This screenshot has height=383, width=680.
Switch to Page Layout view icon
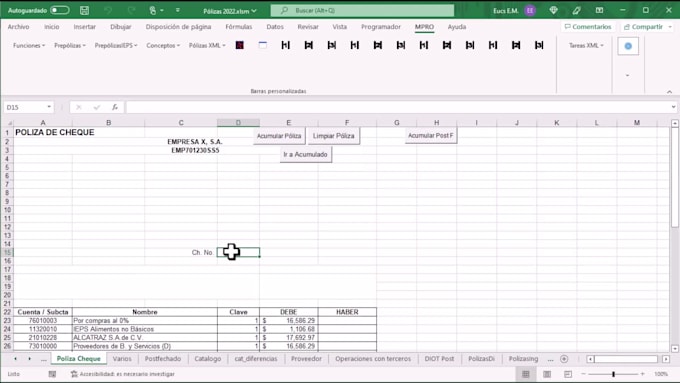click(x=547, y=374)
